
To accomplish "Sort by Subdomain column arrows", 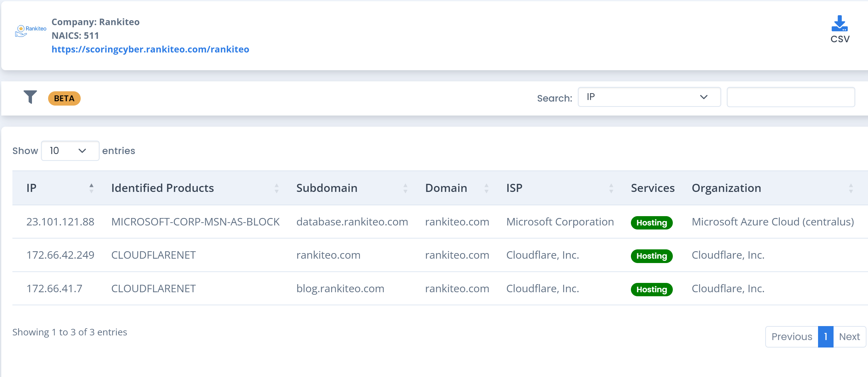I will click(x=405, y=188).
